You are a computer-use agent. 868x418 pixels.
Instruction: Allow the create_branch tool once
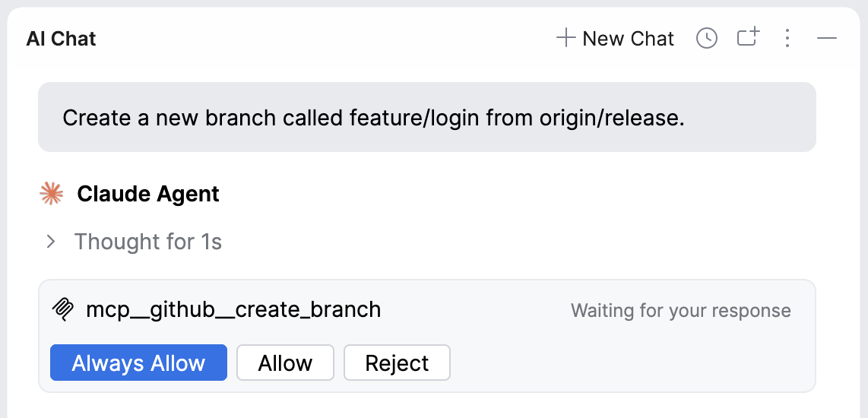coord(285,363)
